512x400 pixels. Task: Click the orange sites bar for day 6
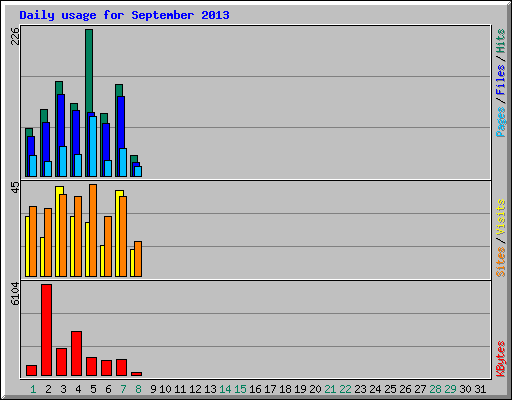[108, 246]
